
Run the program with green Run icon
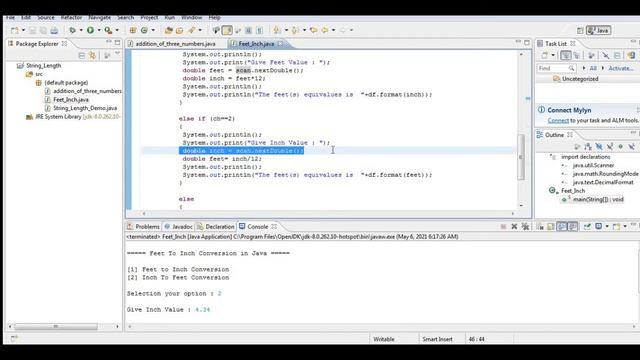click(90, 30)
